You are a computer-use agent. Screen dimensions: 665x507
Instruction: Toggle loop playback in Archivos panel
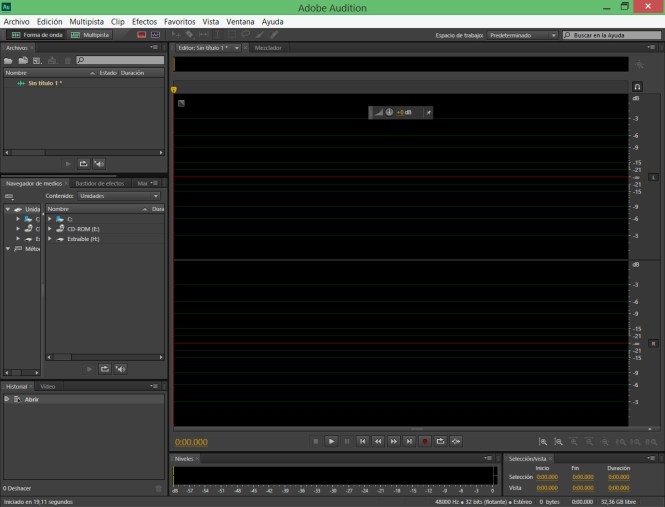(x=84, y=164)
